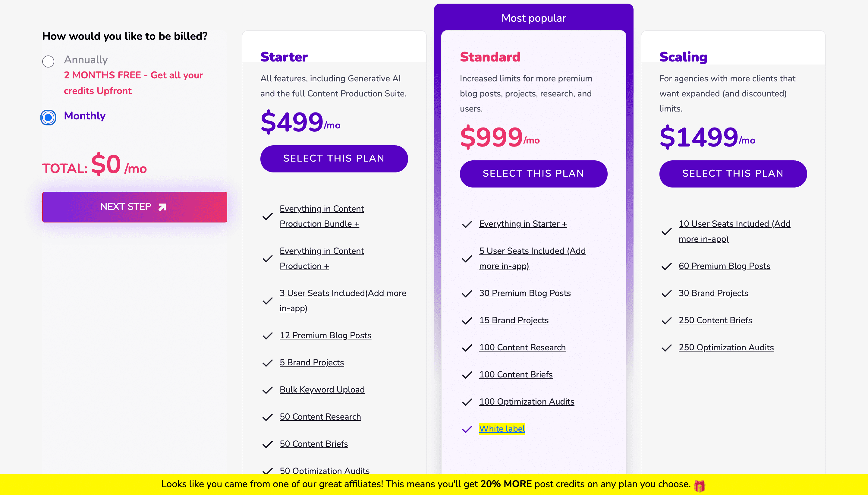Click the NEXT STEP button
The image size is (868, 495).
coord(135,207)
